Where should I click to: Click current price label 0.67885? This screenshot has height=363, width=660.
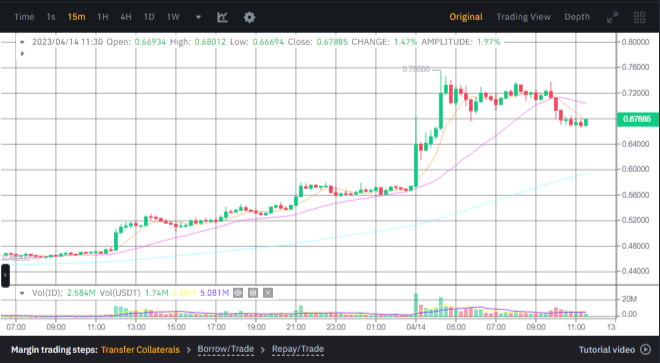coord(637,119)
